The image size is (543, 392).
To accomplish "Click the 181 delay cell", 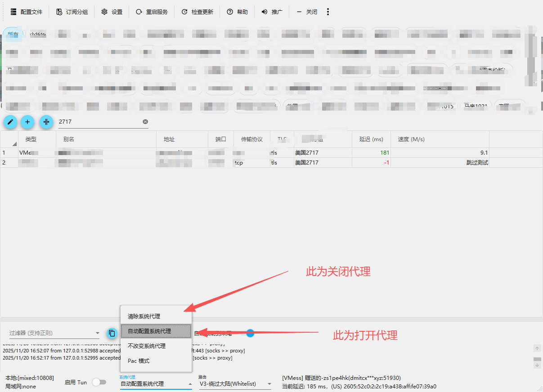I will [371, 153].
